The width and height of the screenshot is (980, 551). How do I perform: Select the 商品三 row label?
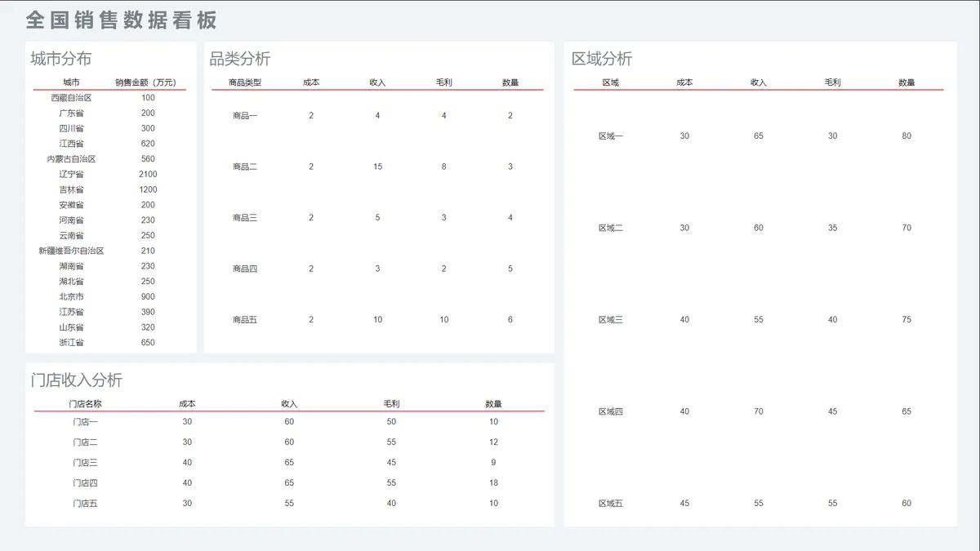[245, 218]
